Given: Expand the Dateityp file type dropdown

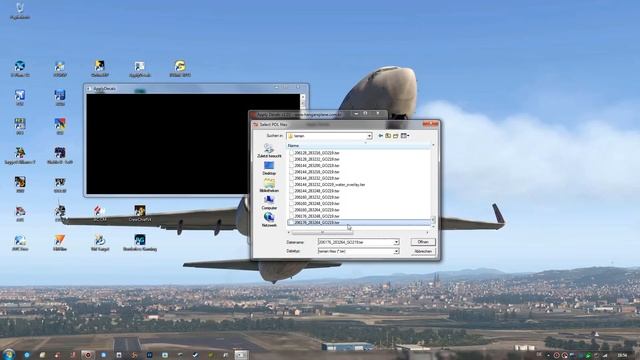Looking at the screenshot, I should (396, 251).
